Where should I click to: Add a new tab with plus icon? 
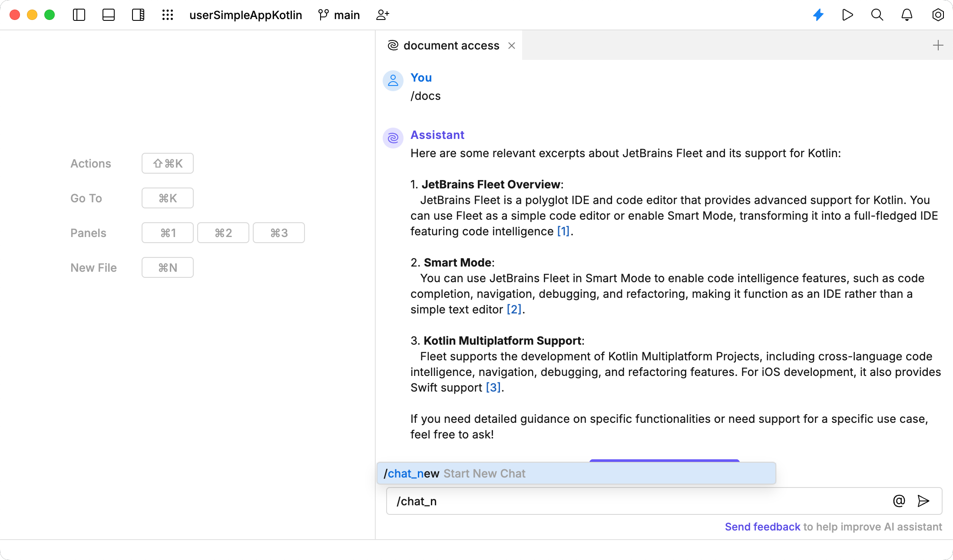click(938, 45)
